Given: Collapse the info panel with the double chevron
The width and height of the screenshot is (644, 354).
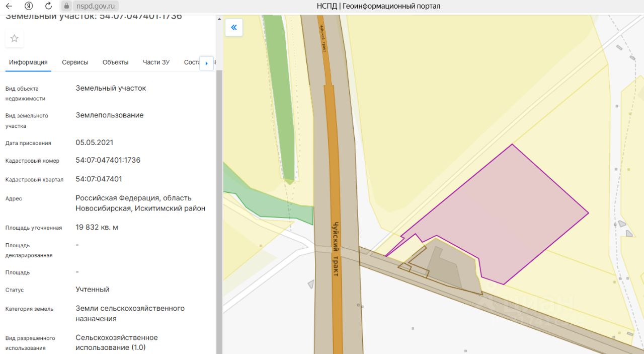Looking at the screenshot, I should click(234, 28).
